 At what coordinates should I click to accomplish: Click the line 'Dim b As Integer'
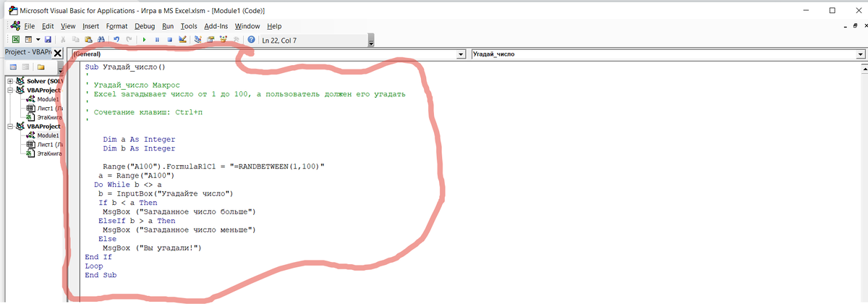139,148
